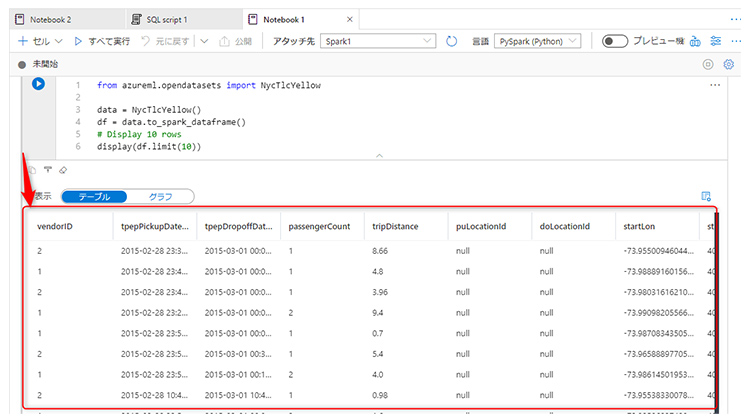Click the properties sliders icon in the toolbar

tap(715, 41)
